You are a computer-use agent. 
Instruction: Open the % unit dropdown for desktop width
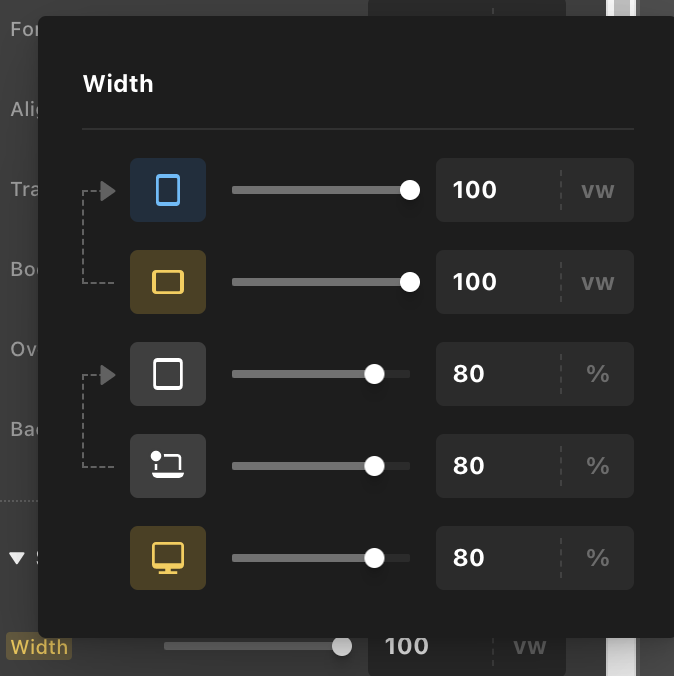point(598,558)
